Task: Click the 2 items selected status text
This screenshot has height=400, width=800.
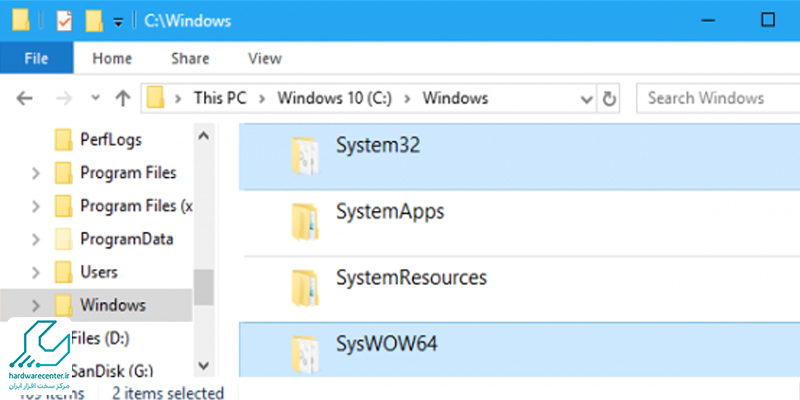Action: coord(168,393)
